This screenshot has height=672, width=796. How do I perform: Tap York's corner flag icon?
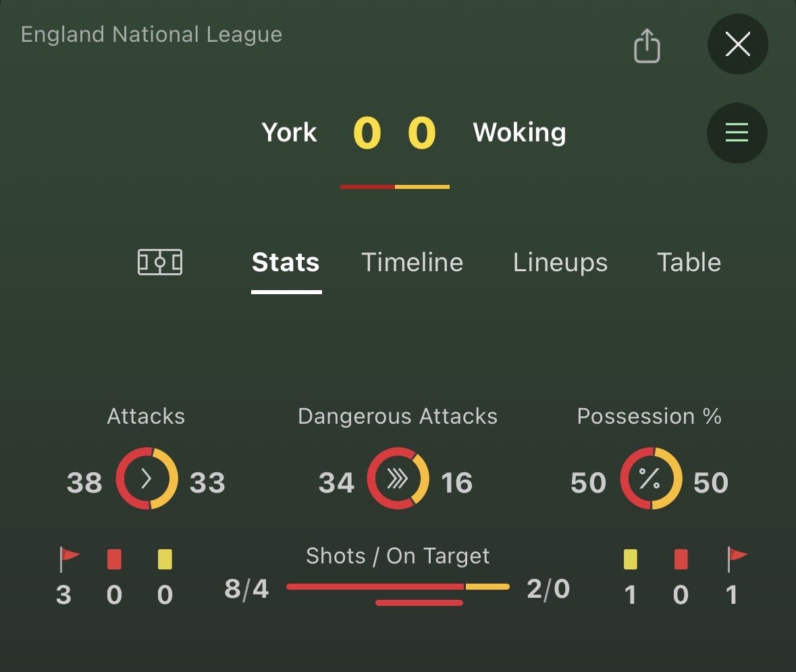pos(68,559)
